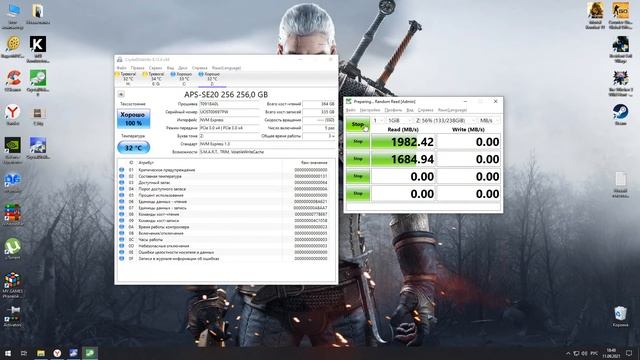640x360 pixels.
Task: Open the Yandex browser desktop icon
Action: point(13,115)
